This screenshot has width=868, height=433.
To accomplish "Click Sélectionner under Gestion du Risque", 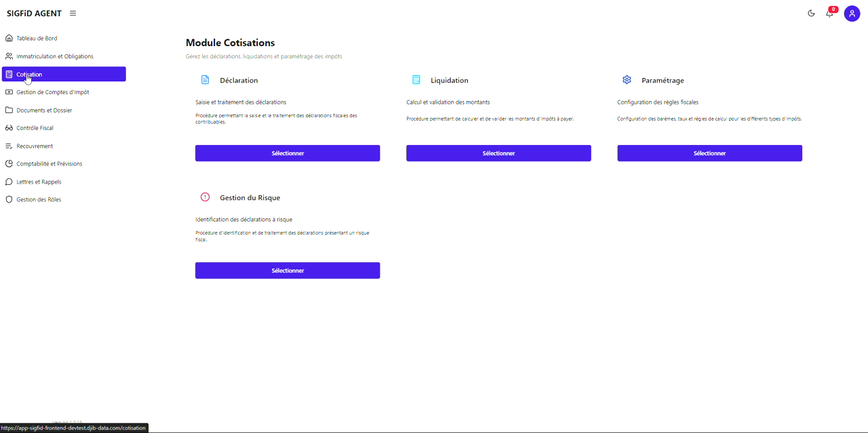I will point(288,270).
